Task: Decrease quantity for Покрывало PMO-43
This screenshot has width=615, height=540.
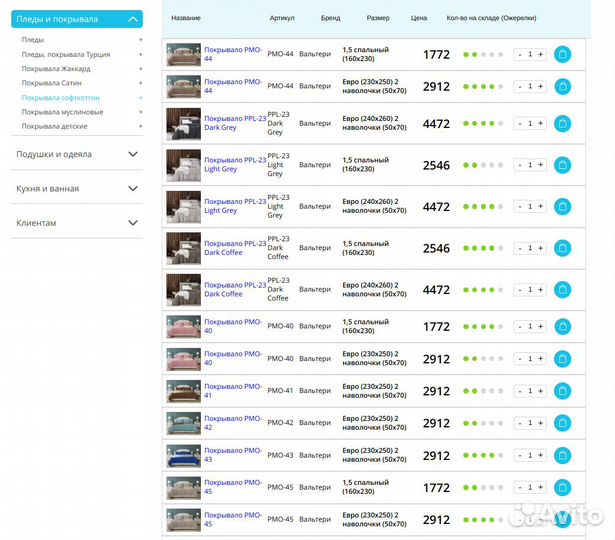Action: [519, 455]
